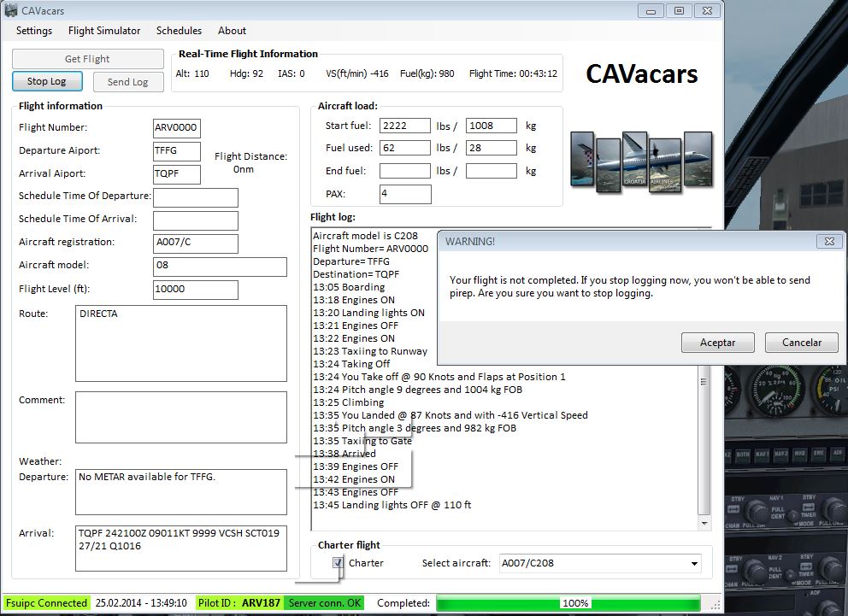The image size is (848, 616).
Task: Open the Settings menu
Action: 34,31
